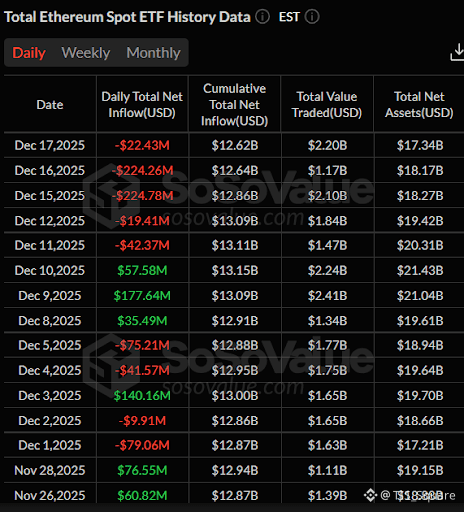Click Total Net Assets(USD) header

pos(419,105)
